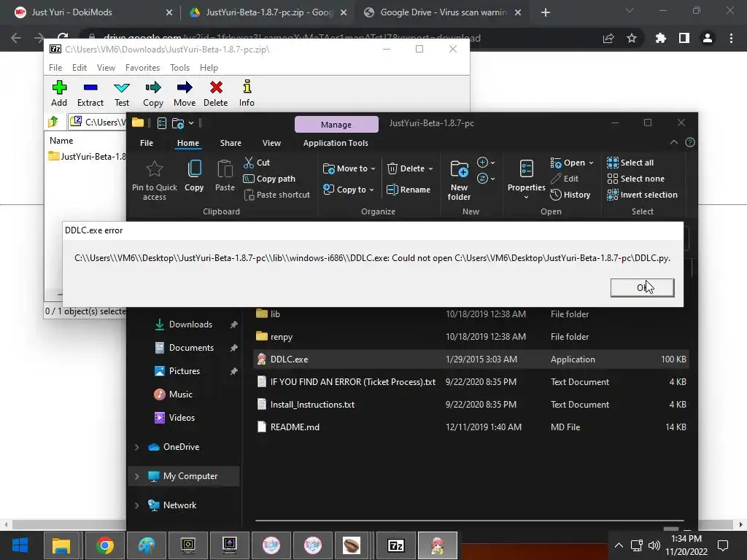
Task: Select the lib folder
Action: click(471, 314)
